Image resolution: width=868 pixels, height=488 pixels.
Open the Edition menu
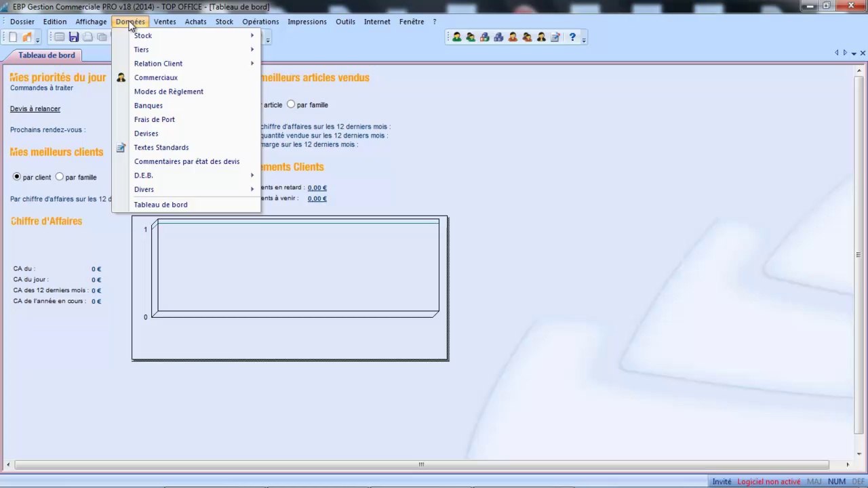tap(55, 22)
